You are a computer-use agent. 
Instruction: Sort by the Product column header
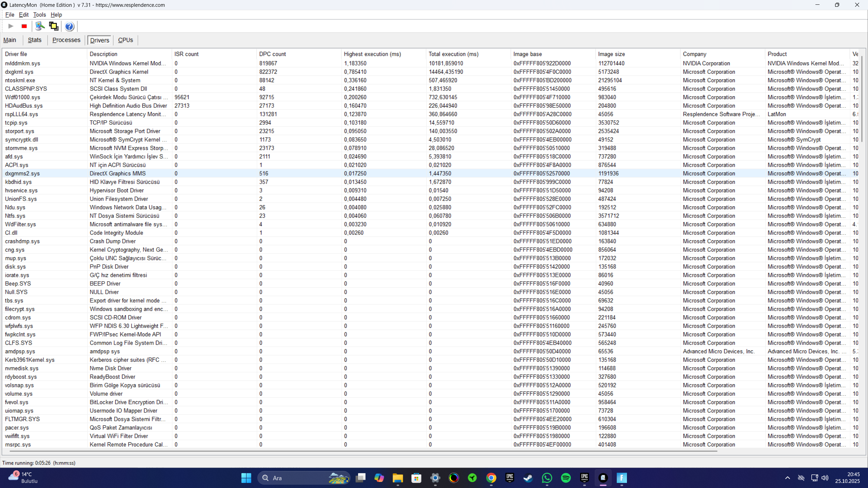[807, 54]
